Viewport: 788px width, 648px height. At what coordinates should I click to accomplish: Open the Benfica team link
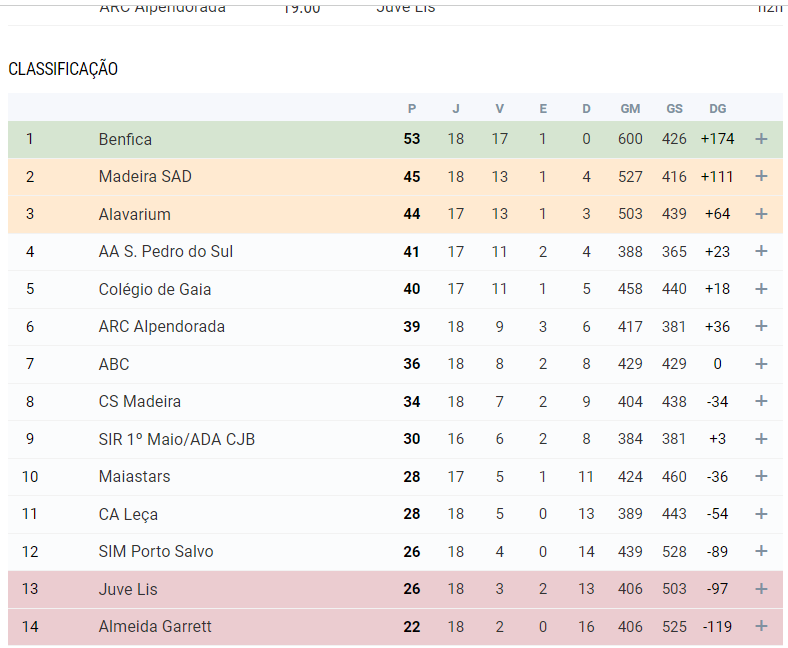125,139
